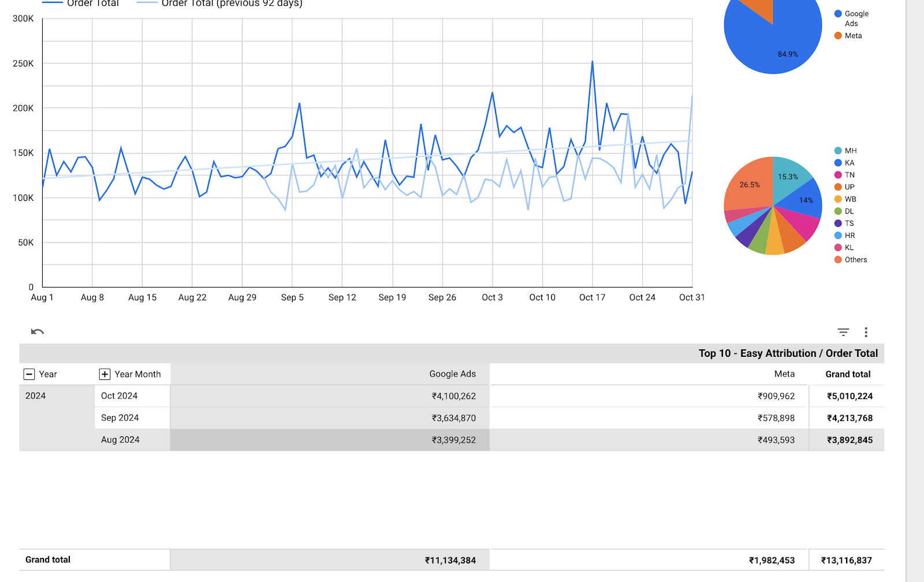Collapse the Year column with the minus icon

click(x=29, y=374)
